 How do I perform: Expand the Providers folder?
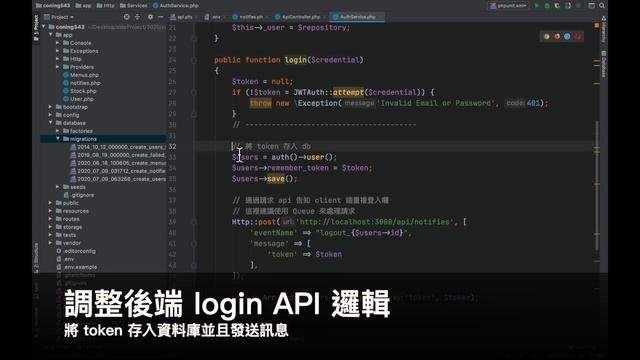pyautogui.click(x=58, y=67)
